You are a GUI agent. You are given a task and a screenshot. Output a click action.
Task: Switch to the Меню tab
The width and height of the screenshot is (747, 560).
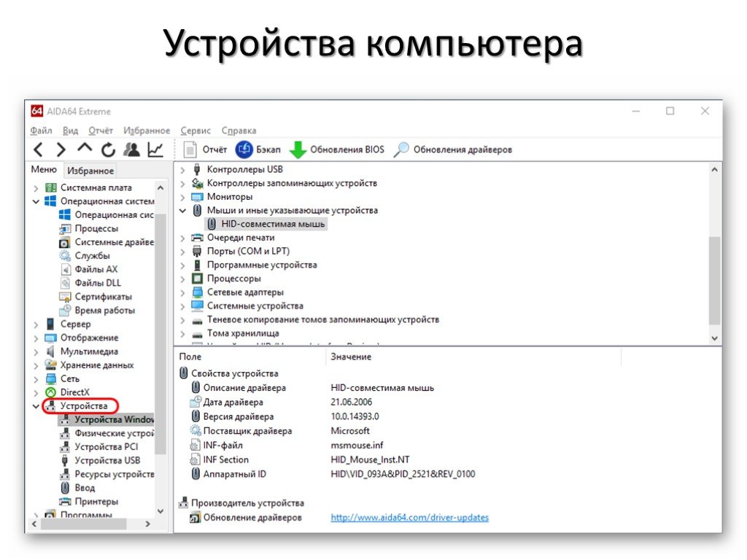click(44, 169)
